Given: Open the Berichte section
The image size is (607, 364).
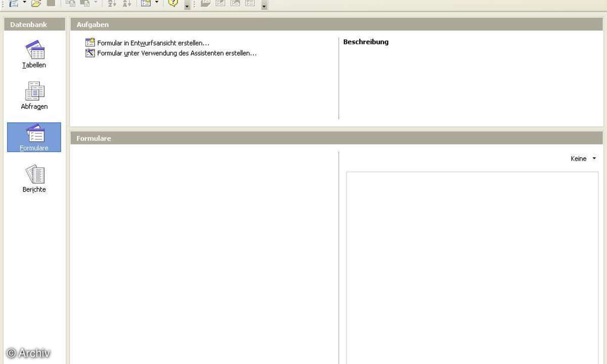Looking at the screenshot, I should coord(34,178).
